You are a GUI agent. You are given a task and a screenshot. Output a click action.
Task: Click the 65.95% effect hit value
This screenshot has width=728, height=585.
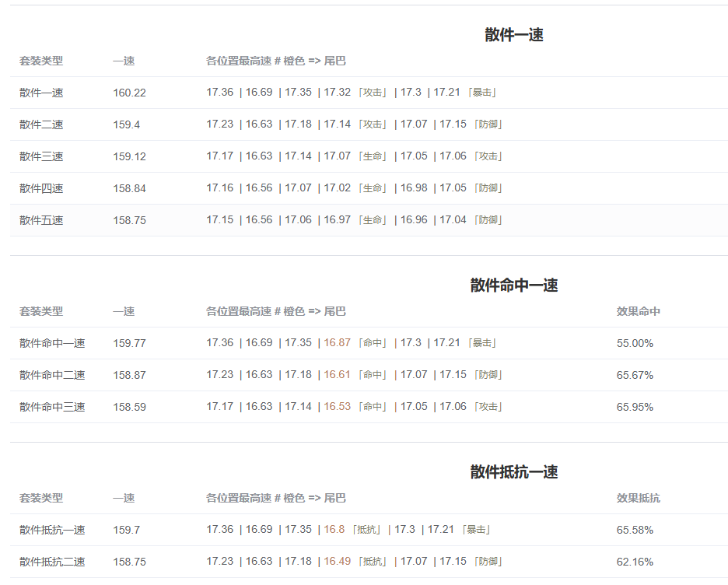635,407
